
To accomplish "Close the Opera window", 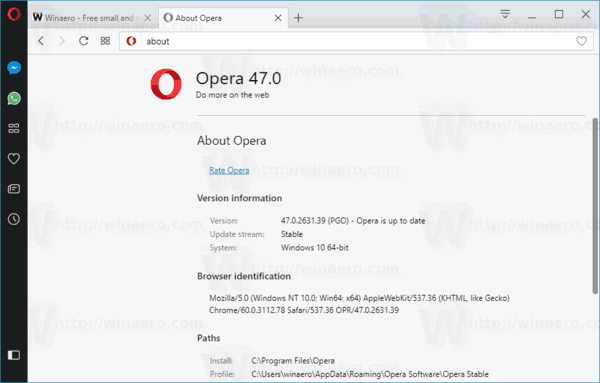I will click(585, 15).
